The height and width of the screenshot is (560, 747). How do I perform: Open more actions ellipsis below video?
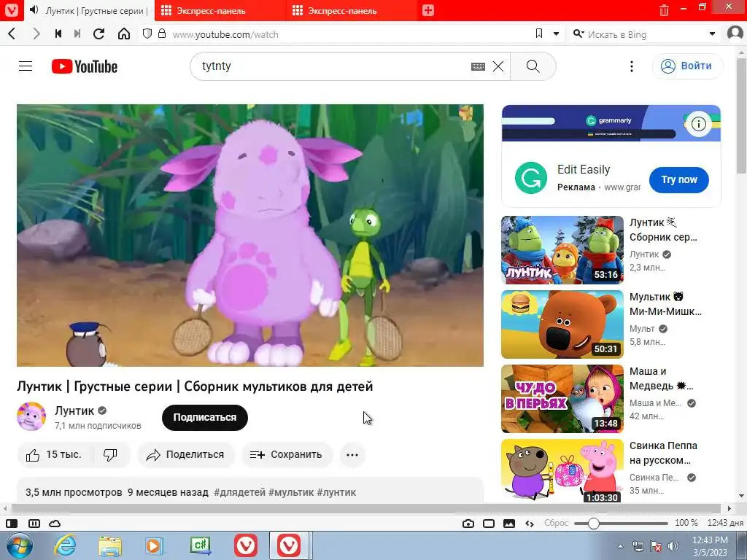pyautogui.click(x=352, y=455)
